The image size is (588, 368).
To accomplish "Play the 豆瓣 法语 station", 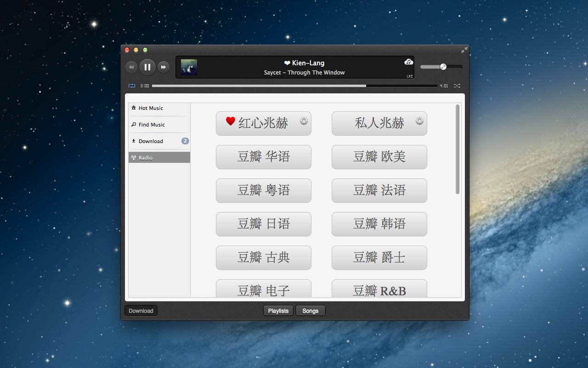I will pyautogui.click(x=379, y=190).
